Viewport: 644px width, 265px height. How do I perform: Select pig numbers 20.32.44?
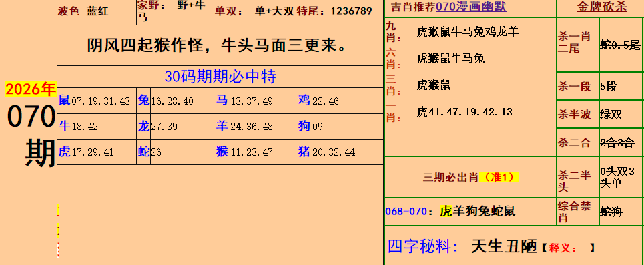pos(334,152)
